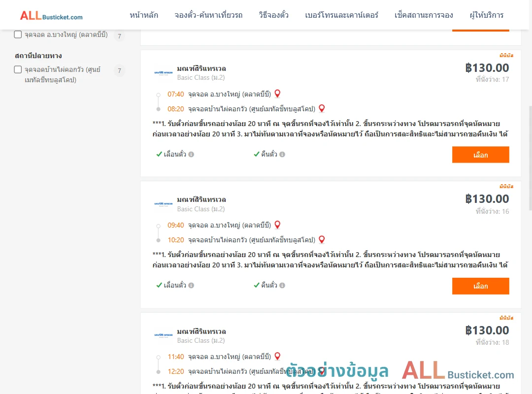This screenshot has height=394, width=532.
Task: Go to หน้าหลัก menu item
Action: (144, 15)
